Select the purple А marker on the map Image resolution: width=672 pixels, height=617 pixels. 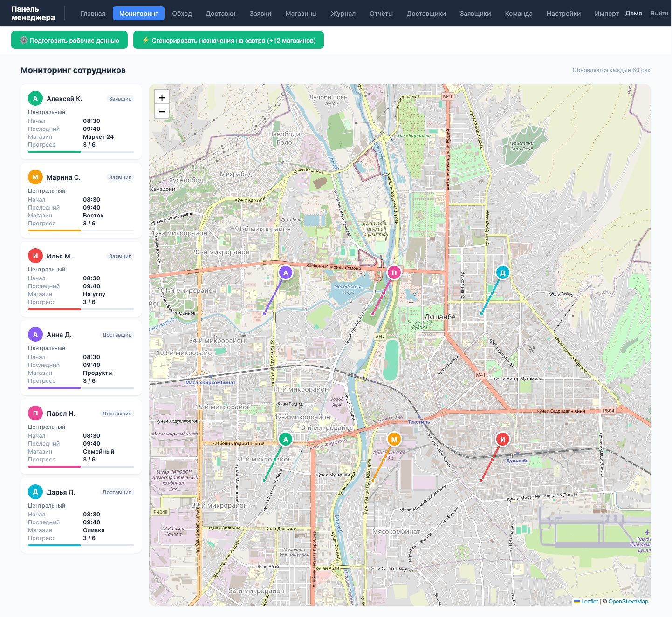click(286, 273)
